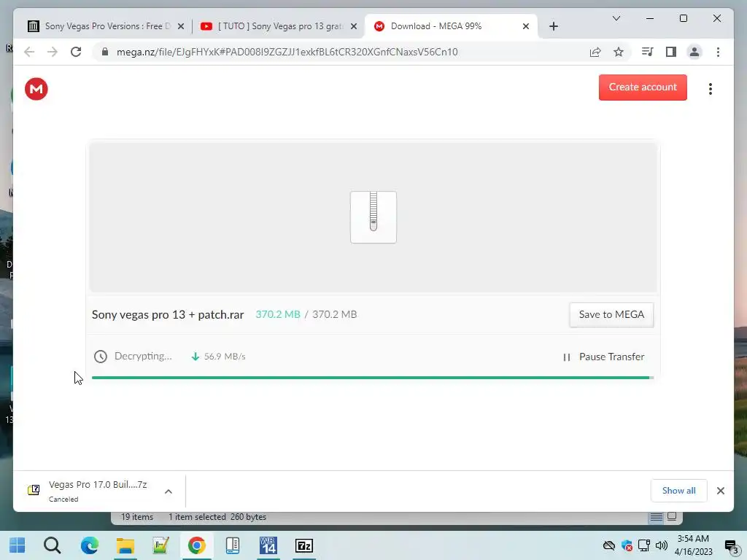Click the clock icon next to Decrypting
The image size is (747, 560).
[101, 356]
